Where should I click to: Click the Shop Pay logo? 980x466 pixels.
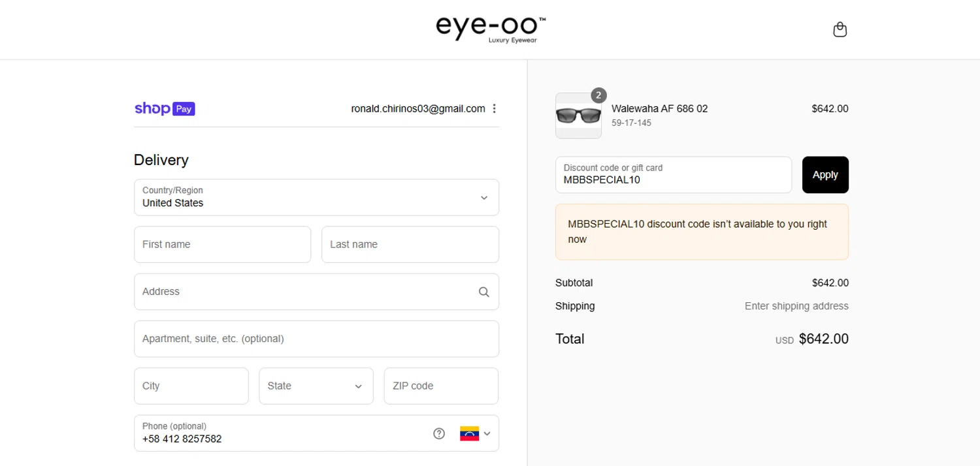coord(165,108)
